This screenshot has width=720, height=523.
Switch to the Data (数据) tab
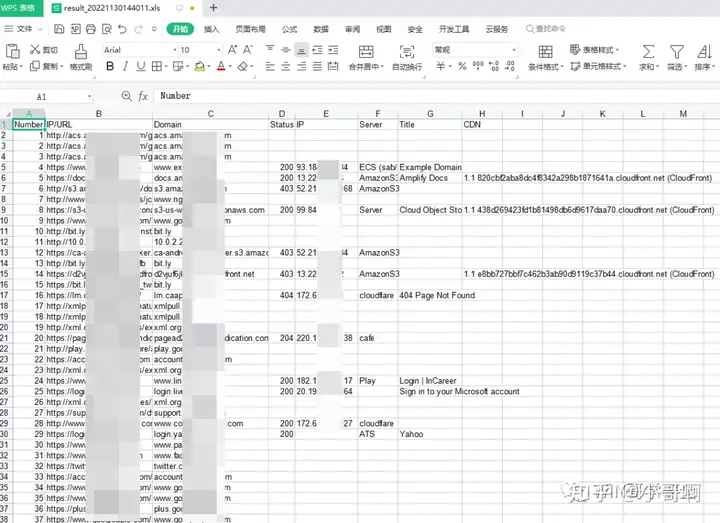point(321,29)
